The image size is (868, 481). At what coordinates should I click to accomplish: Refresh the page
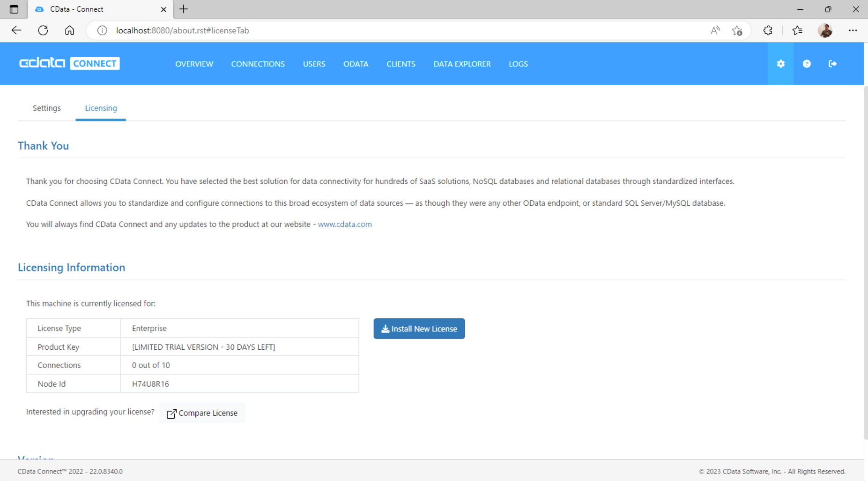tap(43, 30)
